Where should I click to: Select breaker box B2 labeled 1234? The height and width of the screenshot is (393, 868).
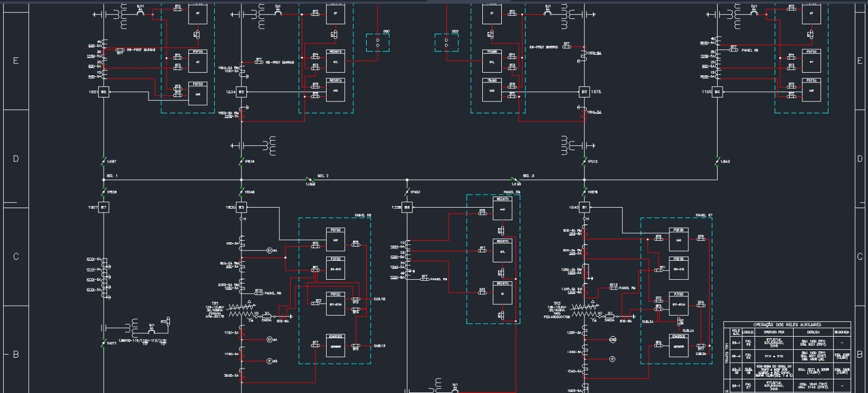[241, 92]
